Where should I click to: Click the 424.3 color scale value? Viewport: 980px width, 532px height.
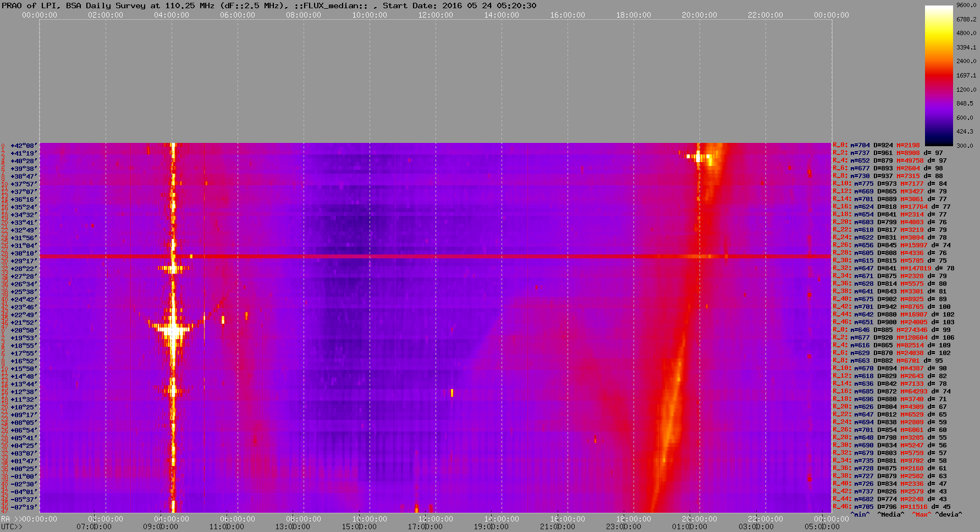[x=965, y=131]
